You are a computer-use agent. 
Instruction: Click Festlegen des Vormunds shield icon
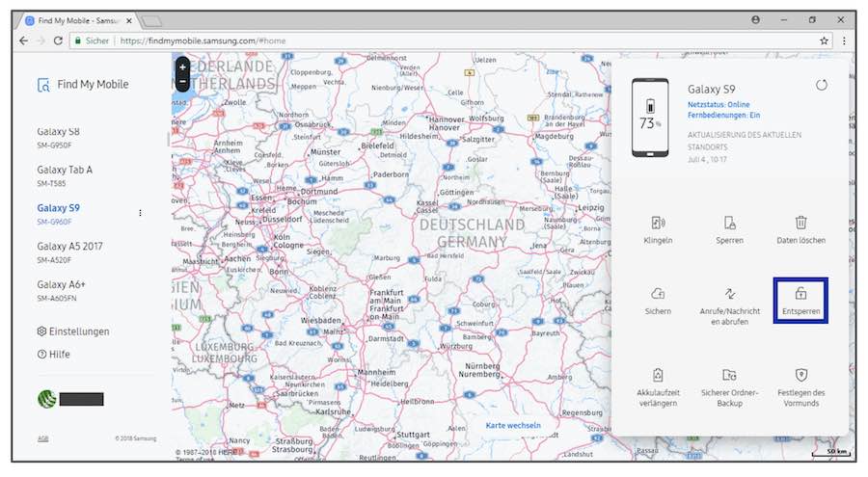[800, 375]
